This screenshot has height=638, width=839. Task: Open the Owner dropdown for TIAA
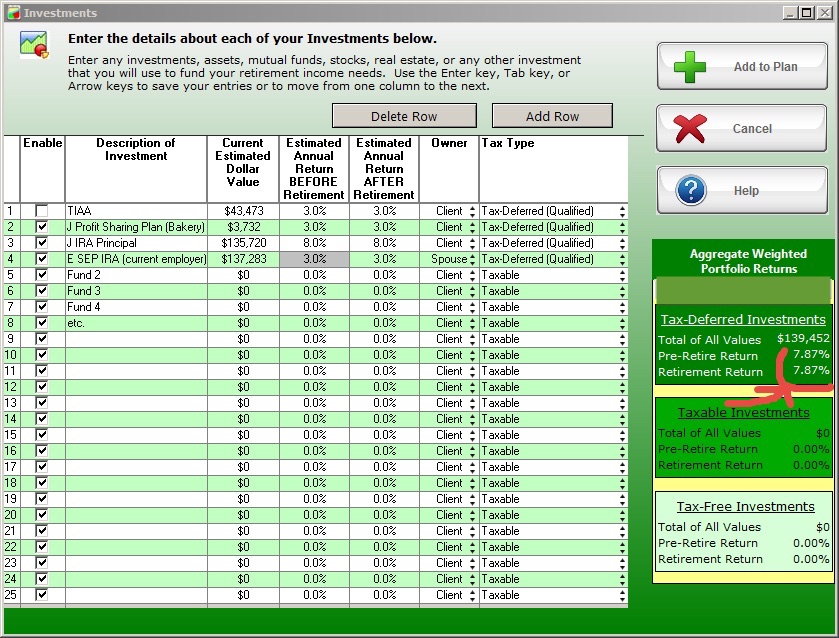472,211
